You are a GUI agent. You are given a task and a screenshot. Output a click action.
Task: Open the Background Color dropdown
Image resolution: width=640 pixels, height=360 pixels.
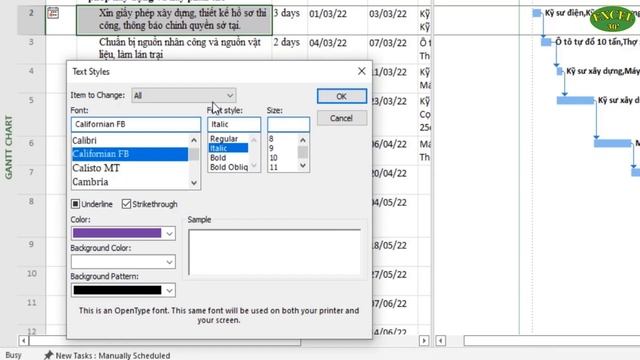[123, 262]
